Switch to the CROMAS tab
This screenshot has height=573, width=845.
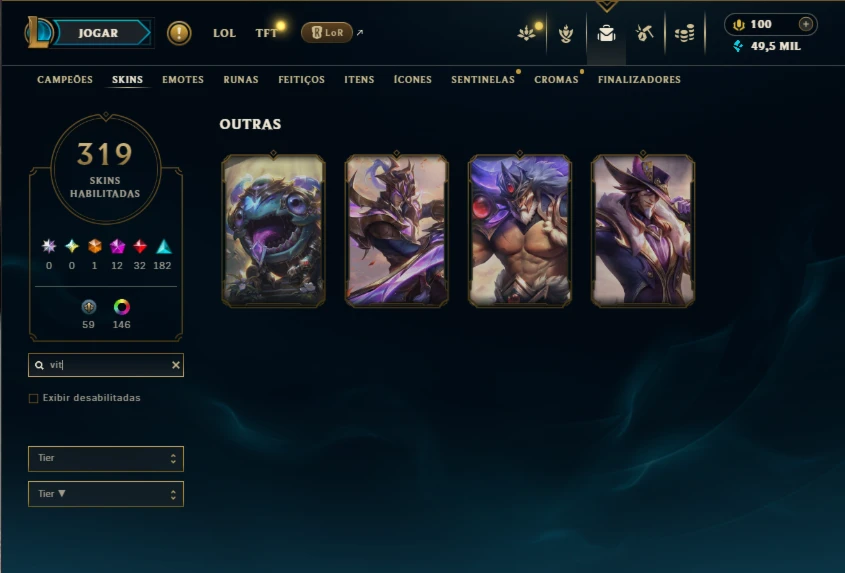coord(556,79)
